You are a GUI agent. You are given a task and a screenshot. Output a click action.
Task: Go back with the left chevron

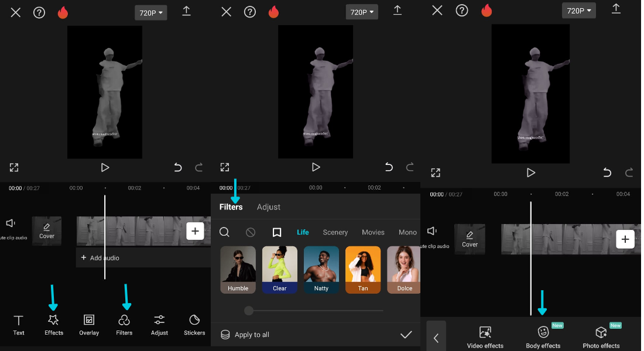point(436,338)
